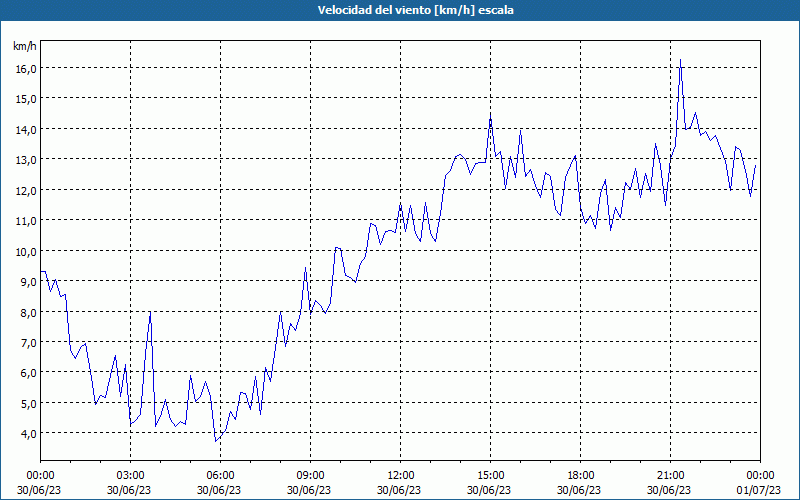This screenshot has height=500, width=800.
Task: Click the 30/06/23 date under 15:00
Action: [x=489, y=490]
